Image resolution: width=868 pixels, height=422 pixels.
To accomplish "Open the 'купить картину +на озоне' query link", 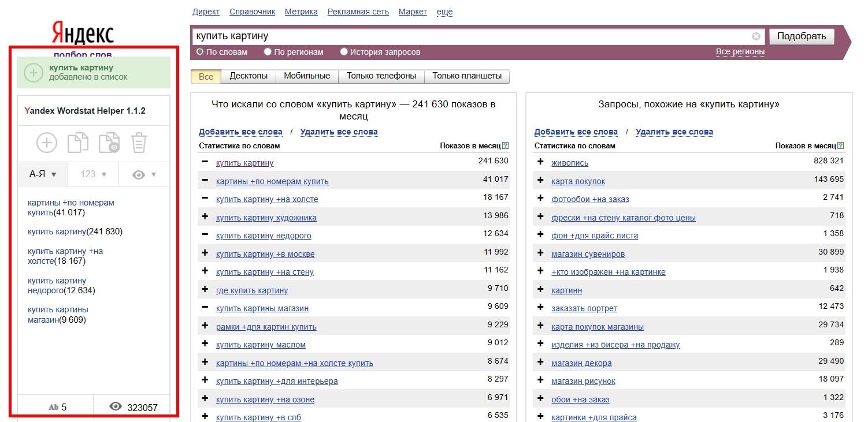I will pyautogui.click(x=265, y=399).
